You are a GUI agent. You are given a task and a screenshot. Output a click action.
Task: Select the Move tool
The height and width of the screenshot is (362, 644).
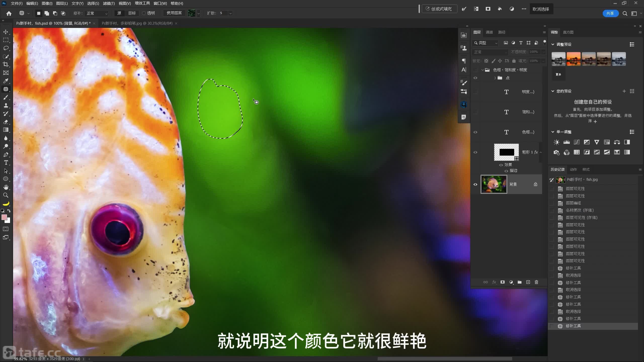(x=6, y=32)
